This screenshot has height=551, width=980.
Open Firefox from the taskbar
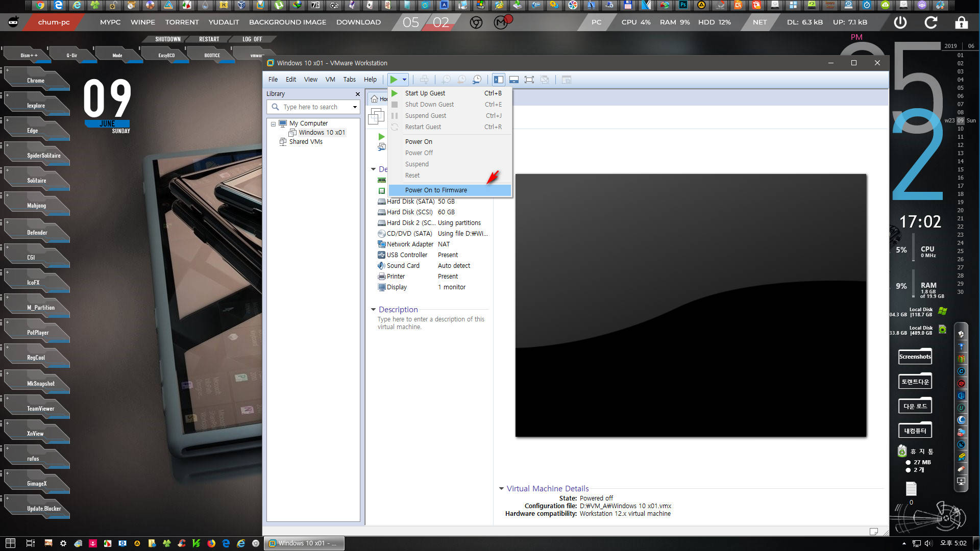pos(211,543)
